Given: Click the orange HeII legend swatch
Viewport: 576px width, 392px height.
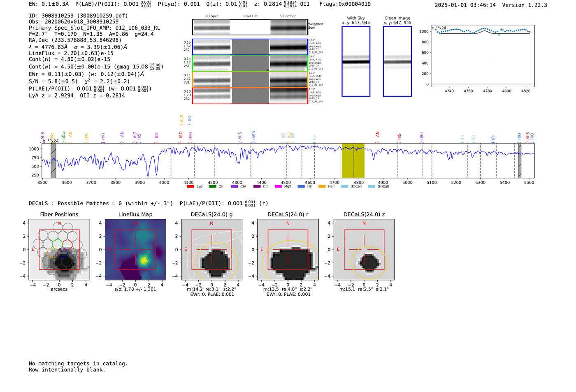Looking at the screenshot, I should [x=322, y=186].
